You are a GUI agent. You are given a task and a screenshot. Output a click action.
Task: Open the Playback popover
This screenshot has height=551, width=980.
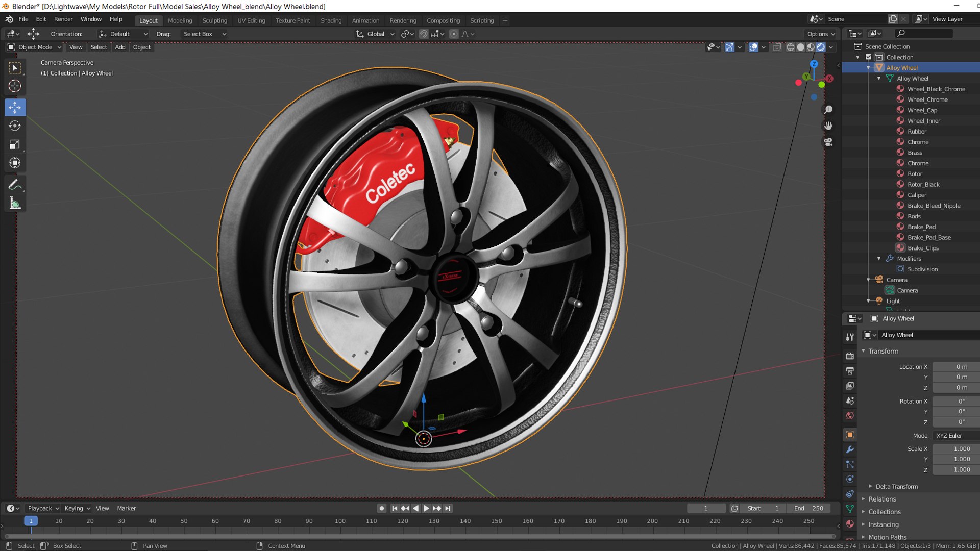point(43,508)
